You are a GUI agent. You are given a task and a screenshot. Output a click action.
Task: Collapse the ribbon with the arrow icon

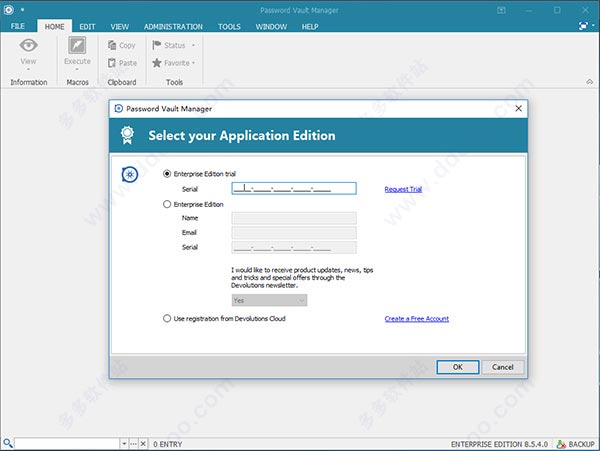(590, 81)
